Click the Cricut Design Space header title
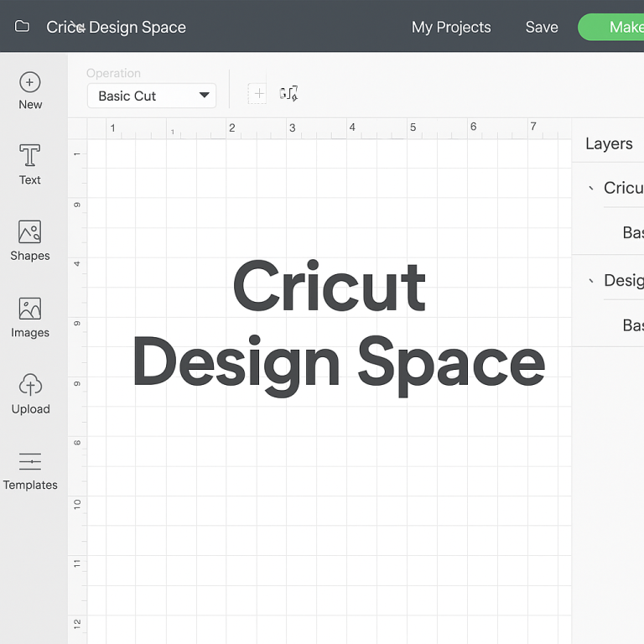 [116, 27]
